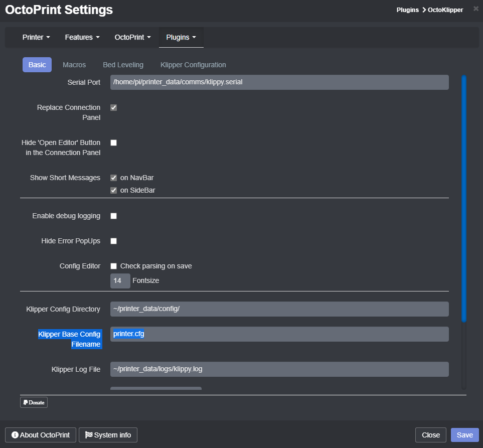Viewport: 483px width, 448px height.
Task: Enable Hide 'Open Editor' Button checkbox
Action: tap(114, 143)
